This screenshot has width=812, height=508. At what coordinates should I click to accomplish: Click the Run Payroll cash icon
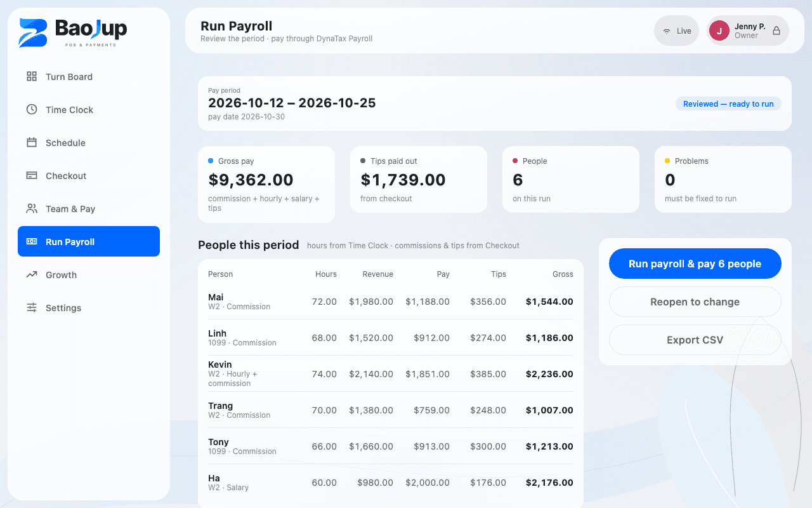click(x=32, y=242)
